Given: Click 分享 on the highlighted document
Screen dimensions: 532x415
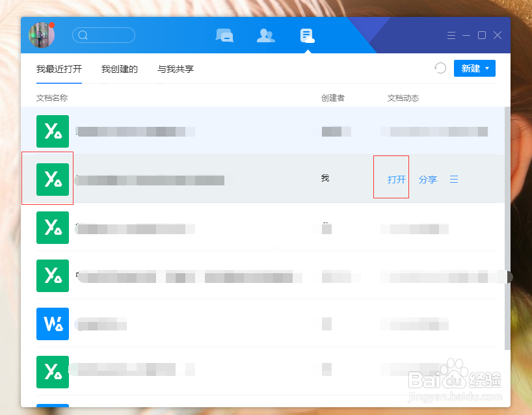Looking at the screenshot, I should [x=428, y=180].
